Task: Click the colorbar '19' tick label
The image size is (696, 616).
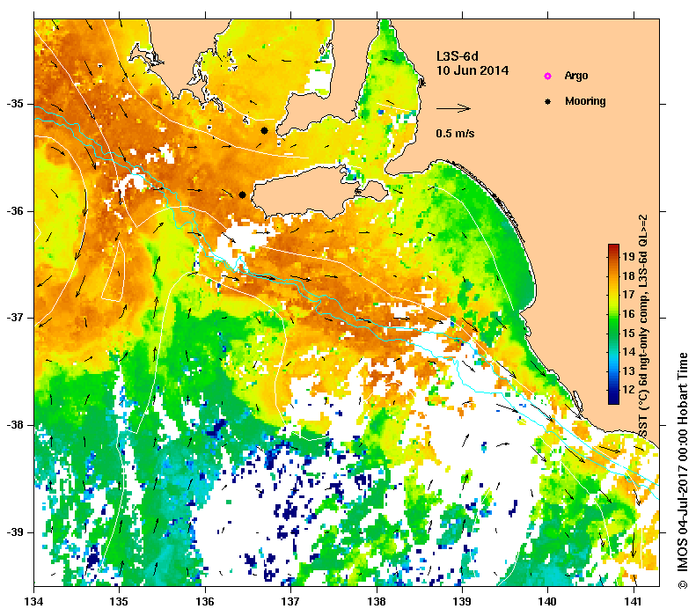Action: 628,256
